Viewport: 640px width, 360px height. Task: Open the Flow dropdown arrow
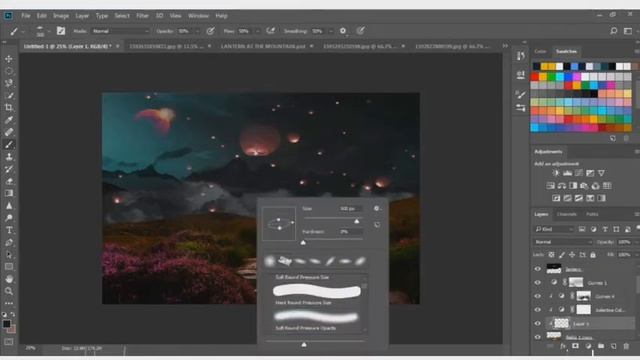point(258,31)
